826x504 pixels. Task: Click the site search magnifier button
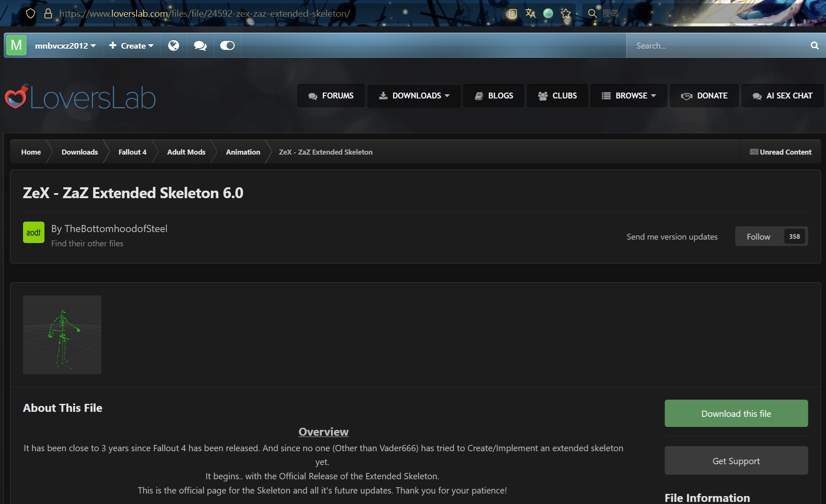pyautogui.click(x=814, y=45)
